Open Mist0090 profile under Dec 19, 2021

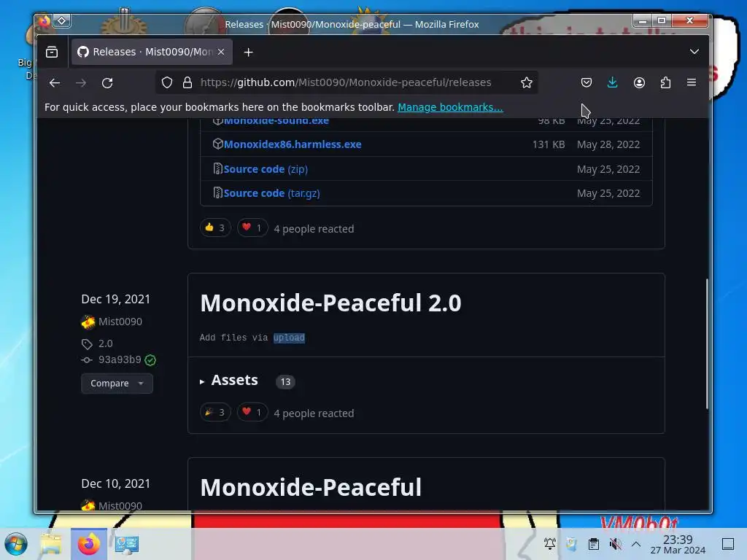(x=120, y=322)
